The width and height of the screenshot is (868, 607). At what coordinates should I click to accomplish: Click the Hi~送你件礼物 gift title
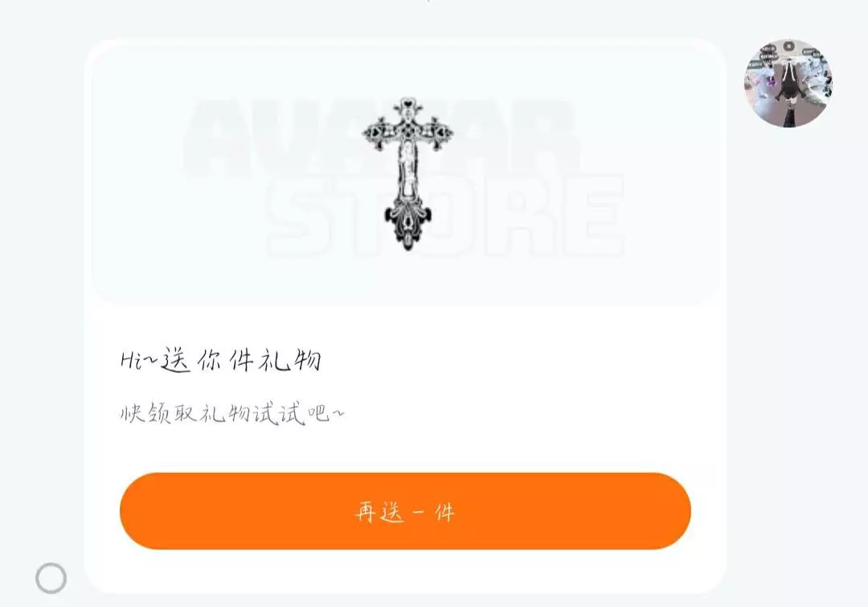[221, 360]
